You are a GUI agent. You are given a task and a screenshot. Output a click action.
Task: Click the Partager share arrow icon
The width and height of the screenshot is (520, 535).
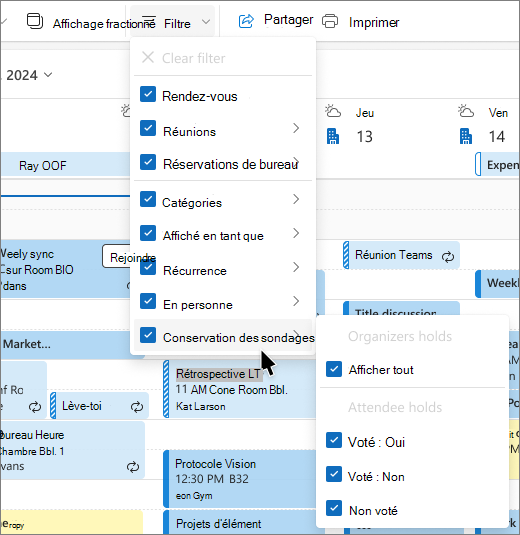coord(246,21)
